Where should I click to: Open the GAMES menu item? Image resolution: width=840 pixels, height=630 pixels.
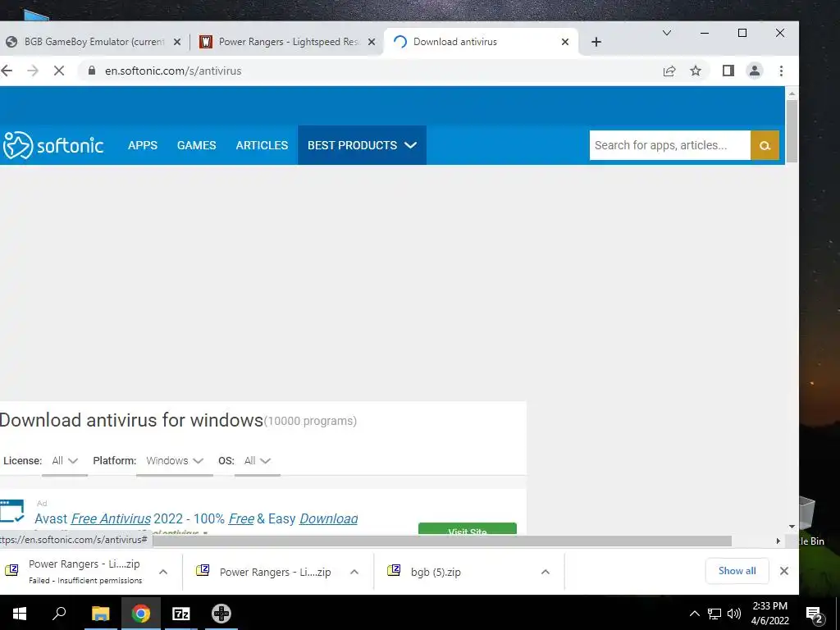point(197,145)
